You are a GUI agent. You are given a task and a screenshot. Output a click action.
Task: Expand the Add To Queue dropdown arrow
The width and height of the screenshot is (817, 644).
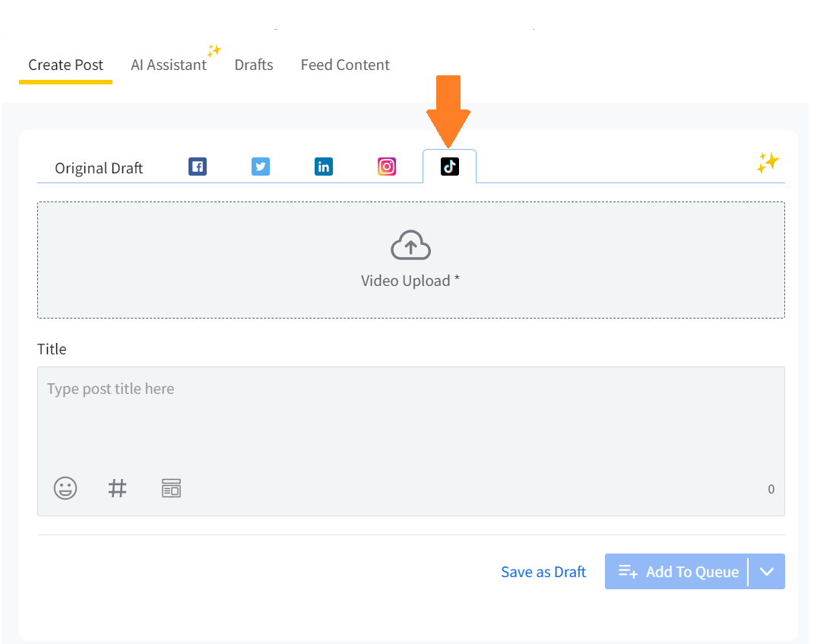tap(767, 572)
